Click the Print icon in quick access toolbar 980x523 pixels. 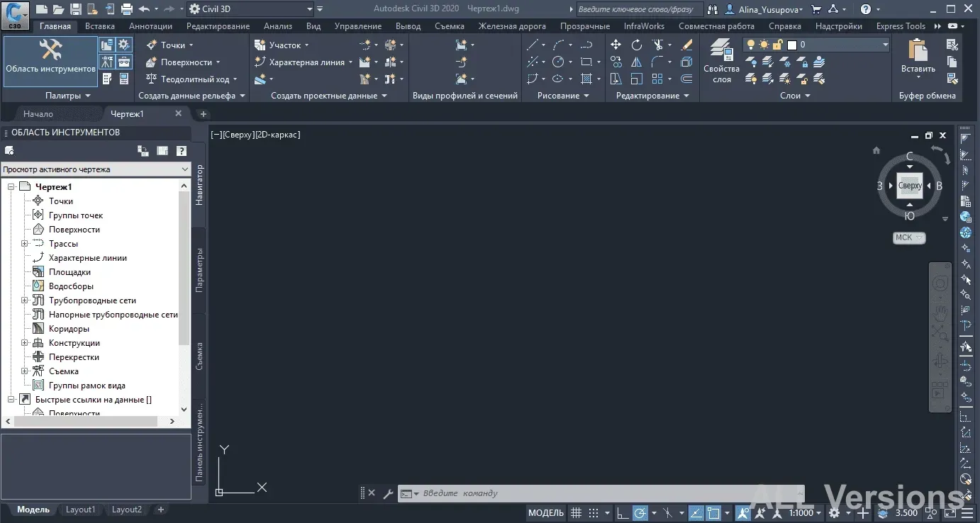(127, 9)
